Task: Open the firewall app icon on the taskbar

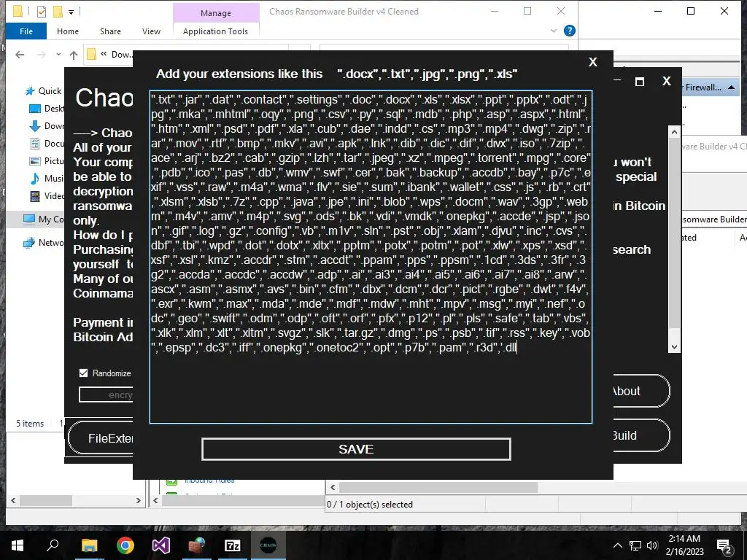Action: (x=196, y=545)
